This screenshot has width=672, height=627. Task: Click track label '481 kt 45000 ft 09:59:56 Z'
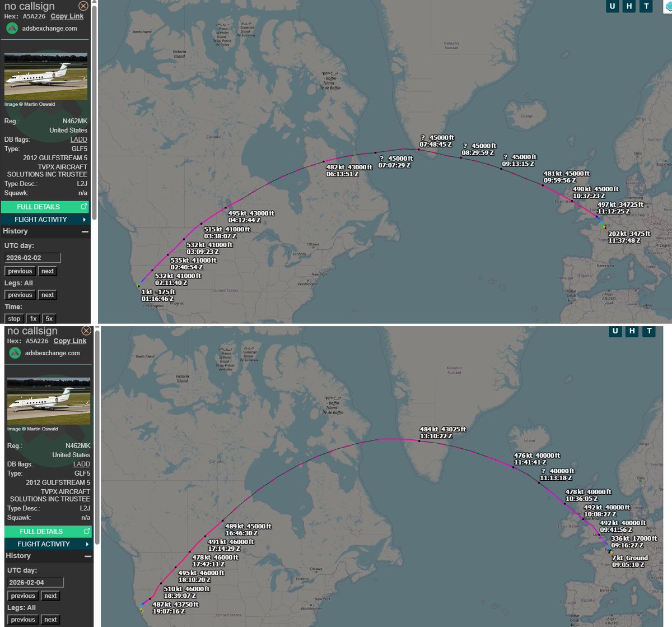point(567,177)
